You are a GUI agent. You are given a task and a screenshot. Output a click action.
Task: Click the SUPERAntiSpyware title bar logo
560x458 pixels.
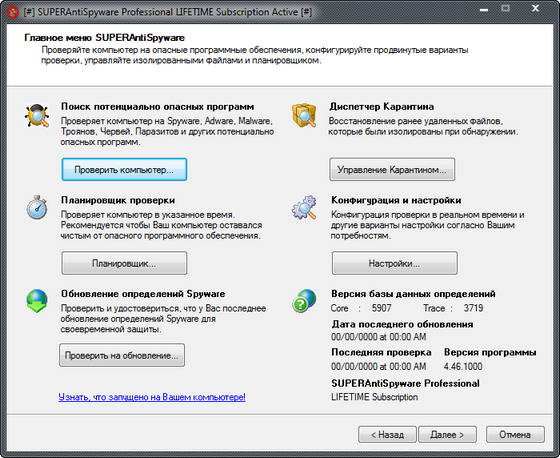tap(13, 12)
